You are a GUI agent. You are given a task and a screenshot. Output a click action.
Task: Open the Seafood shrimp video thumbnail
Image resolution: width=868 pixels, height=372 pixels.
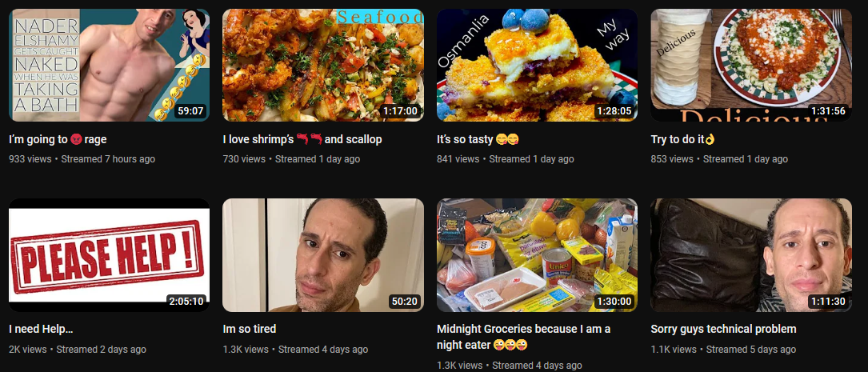pyautogui.click(x=323, y=65)
